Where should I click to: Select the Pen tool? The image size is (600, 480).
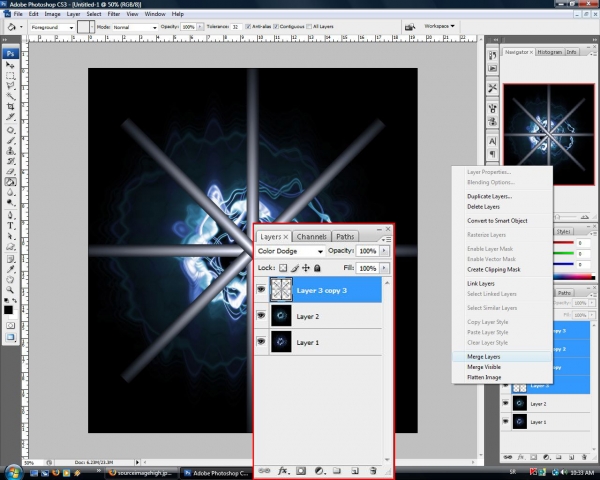[x=10, y=216]
